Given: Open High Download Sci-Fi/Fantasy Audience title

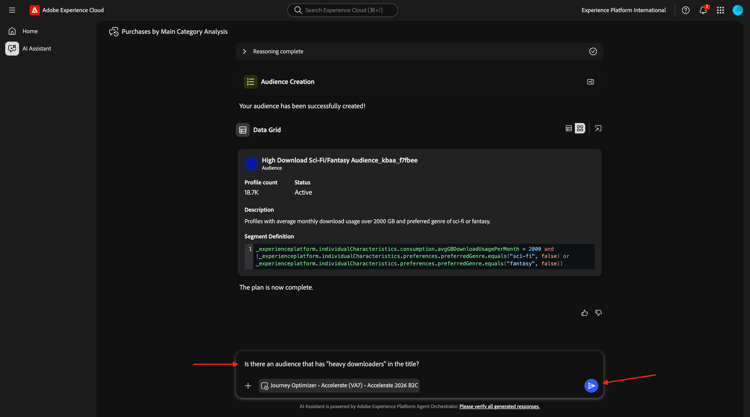Looking at the screenshot, I should [x=339, y=160].
